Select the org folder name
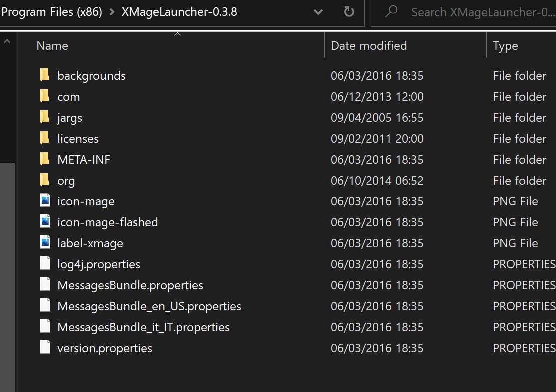 click(x=66, y=181)
